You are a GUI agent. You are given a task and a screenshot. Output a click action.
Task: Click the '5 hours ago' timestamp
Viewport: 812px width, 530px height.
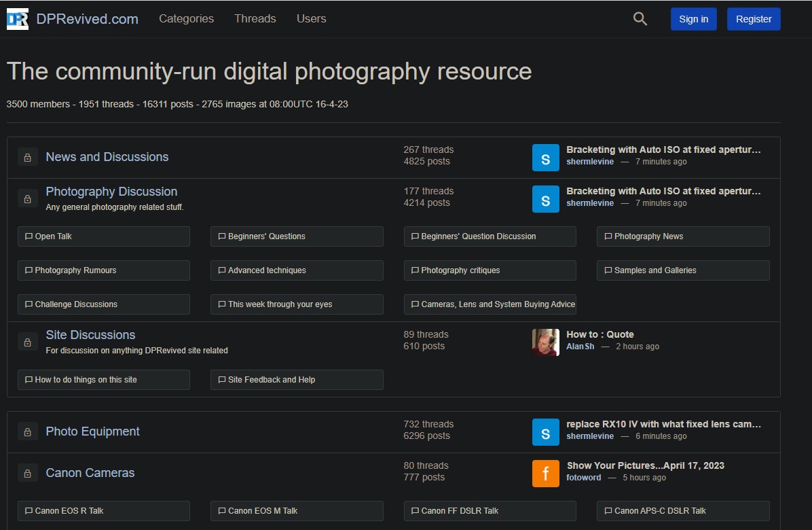(644, 478)
